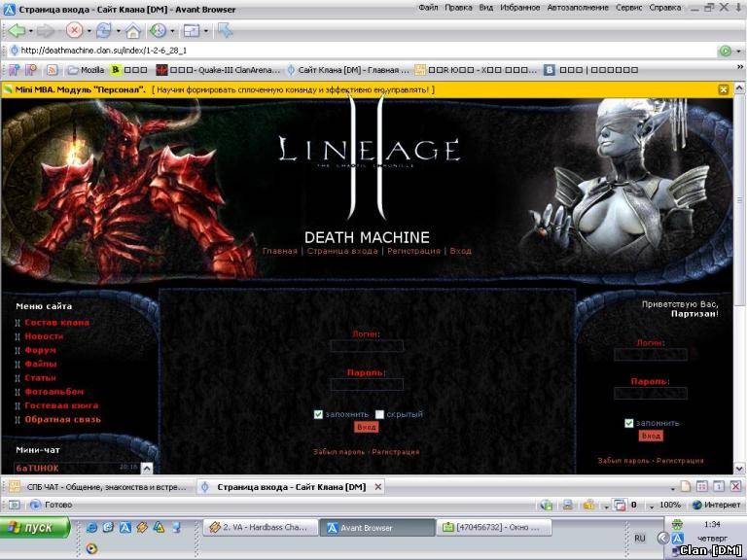Screen dimensions: 747x560
Task: Click the address bar URL field
Action: 362,51
